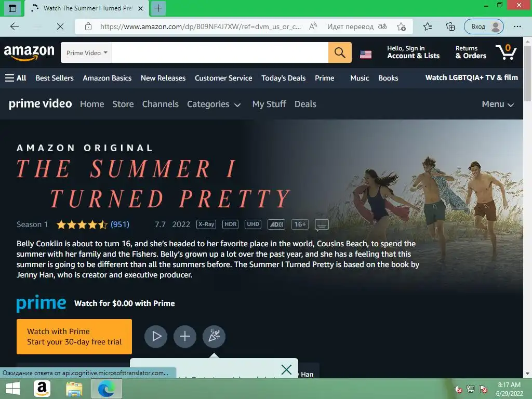Image resolution: width=532 pixels, height=399 pixels.
Task: Stop page loading with X button
Action: 60,26
